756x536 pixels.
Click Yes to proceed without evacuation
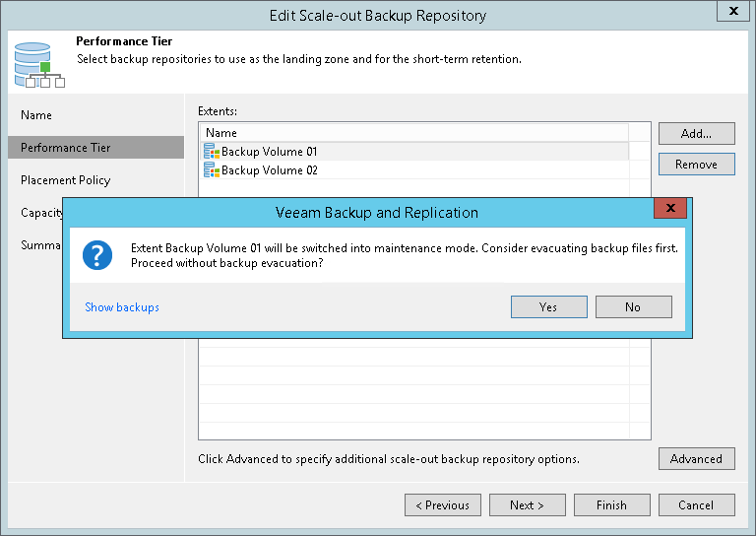tap(548, 307)
